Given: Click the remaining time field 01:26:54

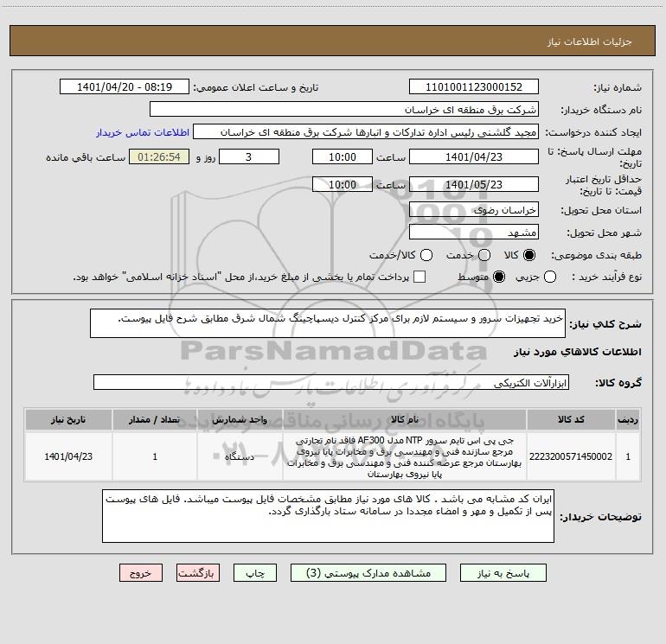Looking at the screenshot, I should (159, 156).
